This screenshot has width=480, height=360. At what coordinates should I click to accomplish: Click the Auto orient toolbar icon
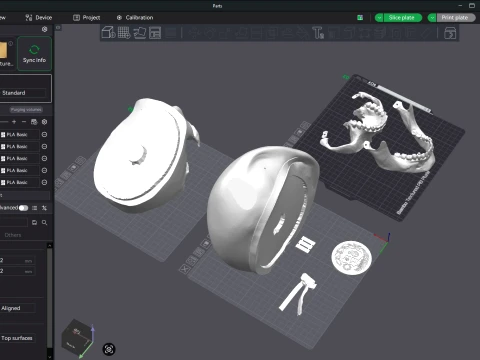(x=140, y=33)
